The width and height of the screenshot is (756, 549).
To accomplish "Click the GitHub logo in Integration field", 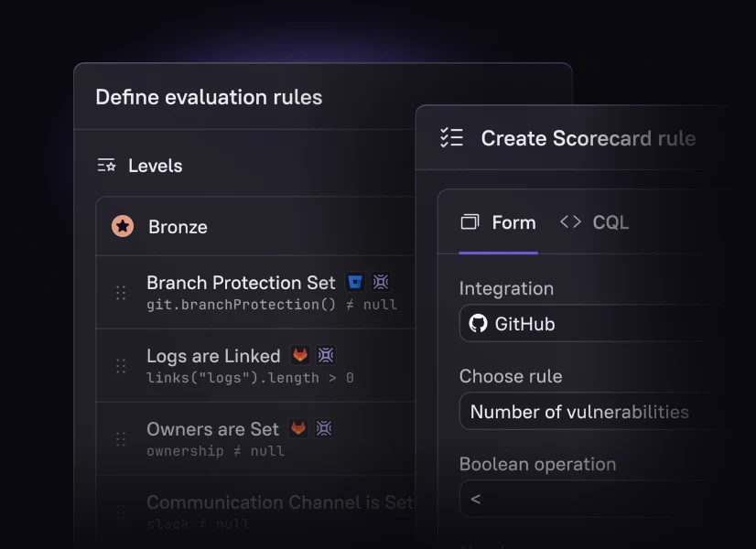I will pos(478,324).
